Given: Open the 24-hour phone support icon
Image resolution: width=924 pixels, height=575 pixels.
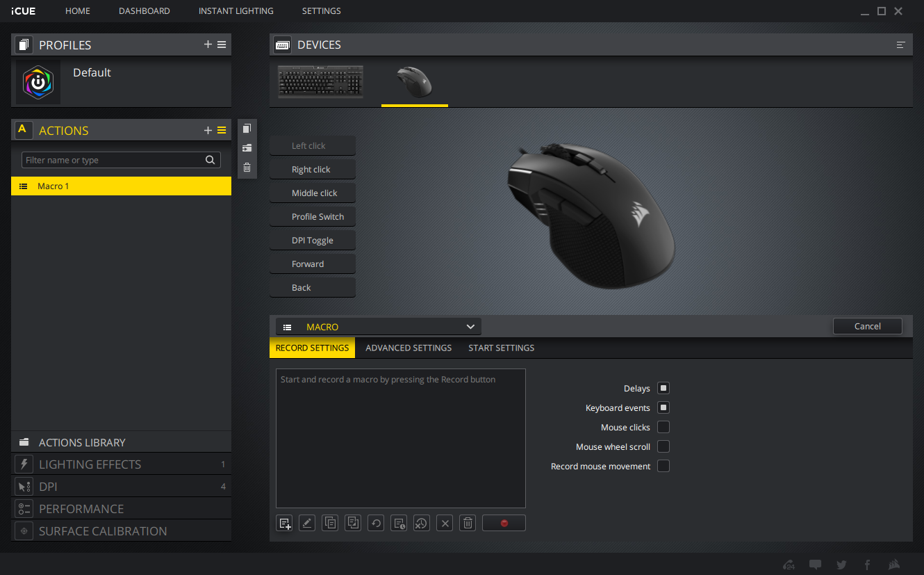Looking at the screenshot, I should [x=789, y=565].
